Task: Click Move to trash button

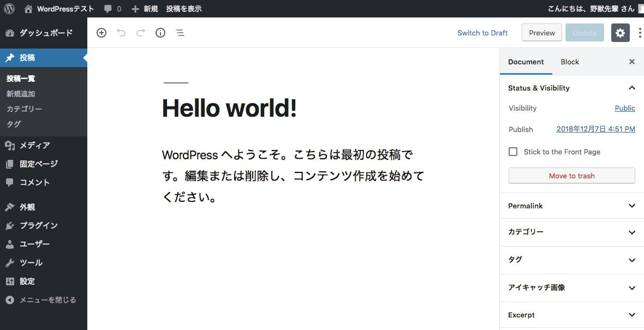Action: tap(572, 176)
